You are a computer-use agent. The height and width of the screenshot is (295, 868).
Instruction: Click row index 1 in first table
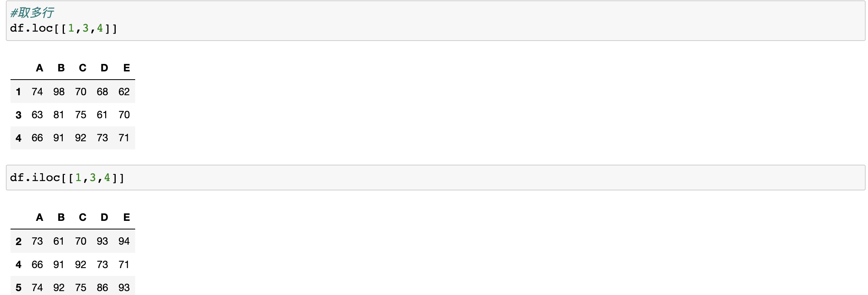pos(18,92)
